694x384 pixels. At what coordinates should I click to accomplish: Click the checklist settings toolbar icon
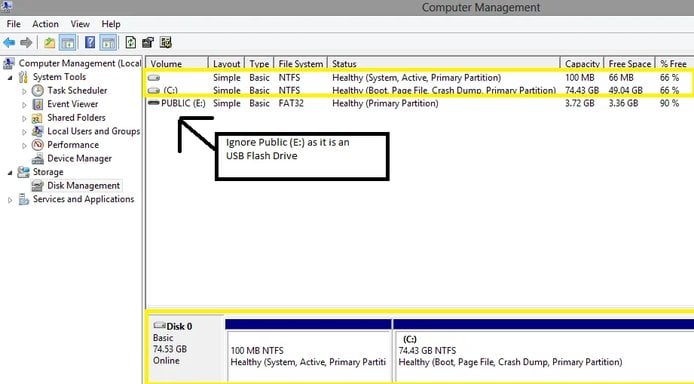coord(166,42)
